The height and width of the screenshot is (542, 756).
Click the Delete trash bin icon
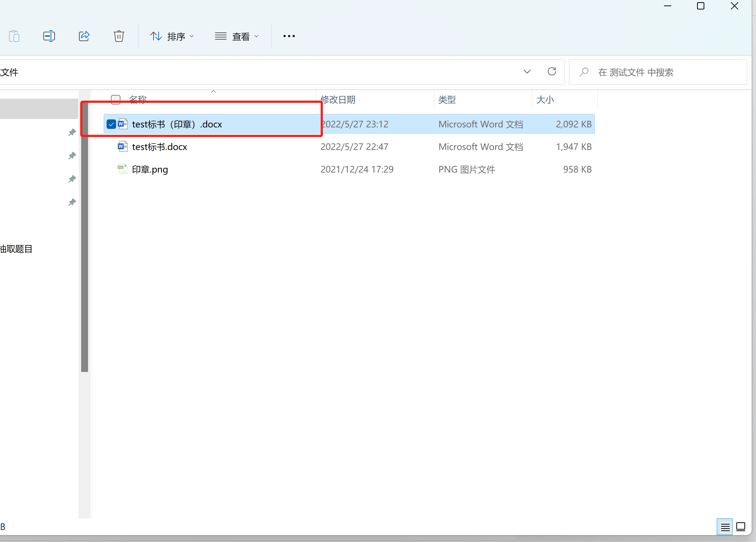(x=119, y=36)
